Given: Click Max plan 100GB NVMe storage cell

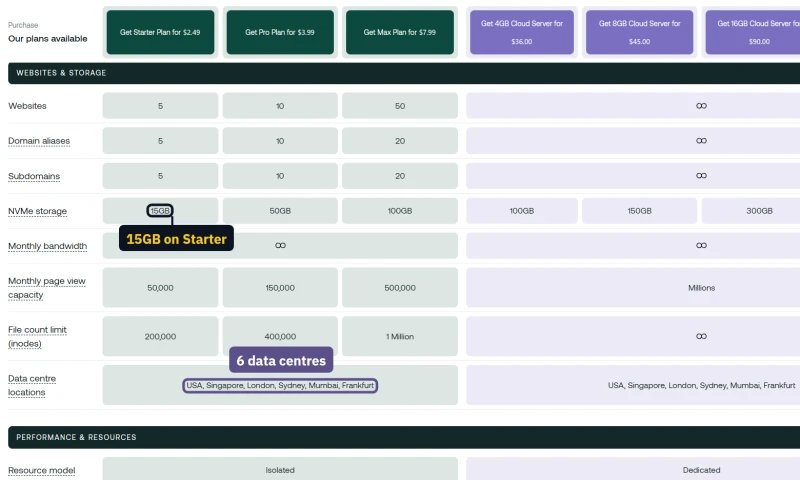Looking at the screenshot, I should tap(399, 211).
